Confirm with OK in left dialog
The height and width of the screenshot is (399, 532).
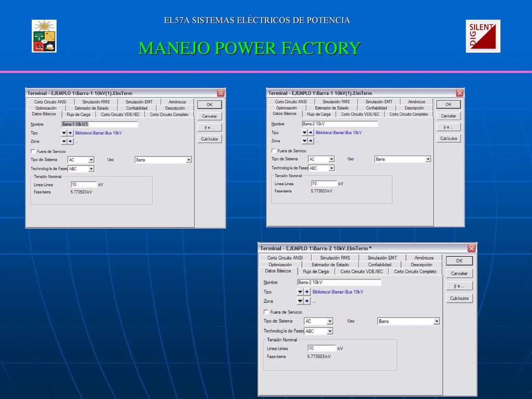tap(209, 104)
